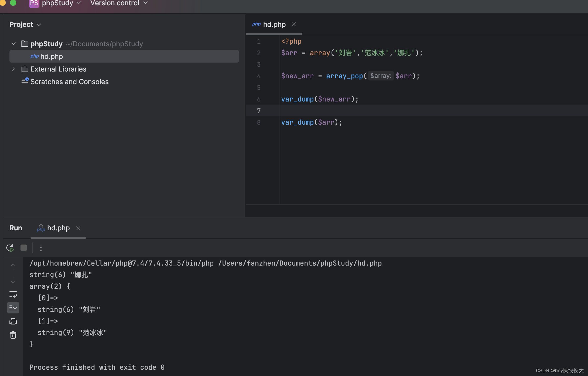This screenshot has width=588, height=376.
Task: Clear console with the trash icon
Action: click(13, 335)
